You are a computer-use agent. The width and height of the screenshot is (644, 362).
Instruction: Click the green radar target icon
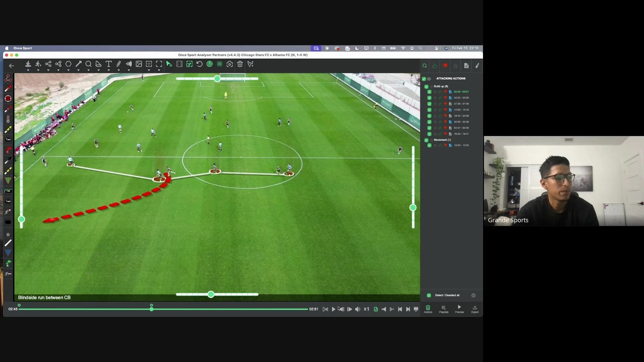[210, 64]
